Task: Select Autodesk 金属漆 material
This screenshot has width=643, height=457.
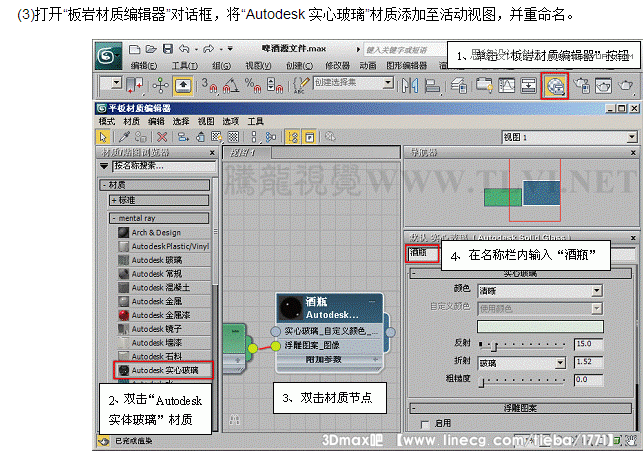Action: click(x=164, y=315)
